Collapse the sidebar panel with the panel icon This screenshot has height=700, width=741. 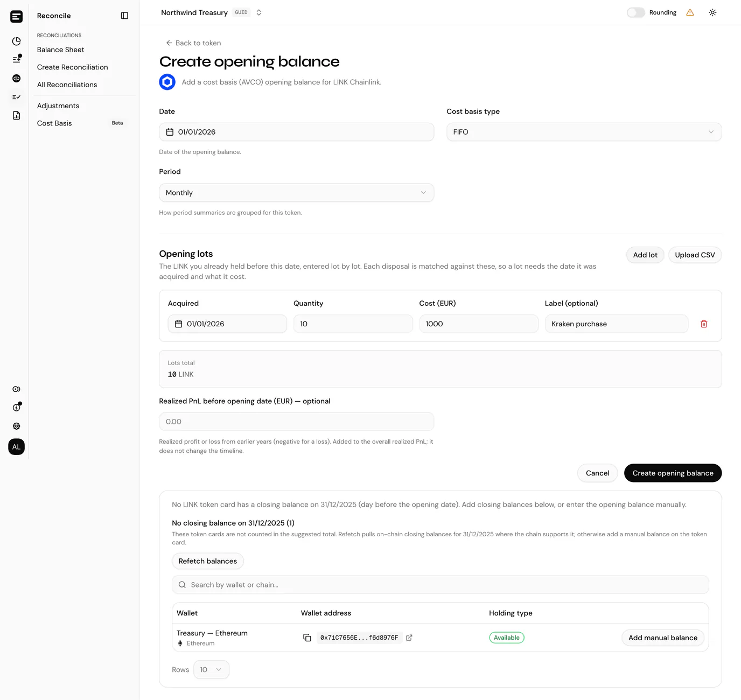124,16
